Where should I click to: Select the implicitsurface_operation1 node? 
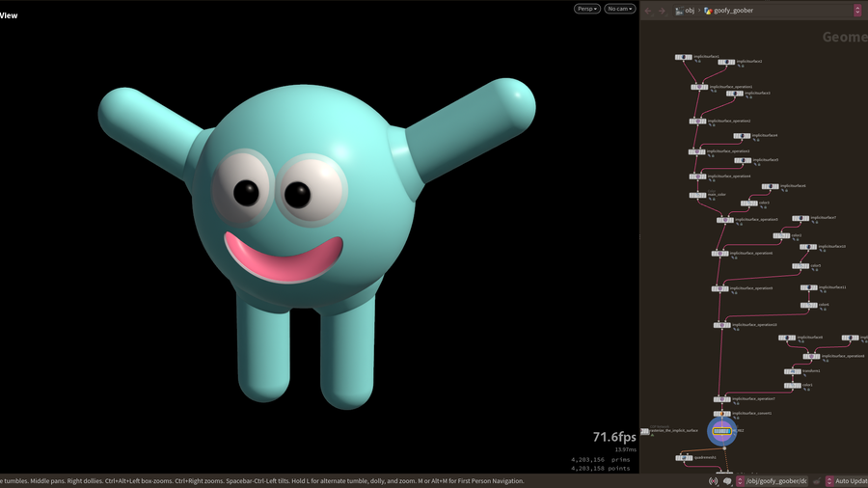click(x=699, y=87)
